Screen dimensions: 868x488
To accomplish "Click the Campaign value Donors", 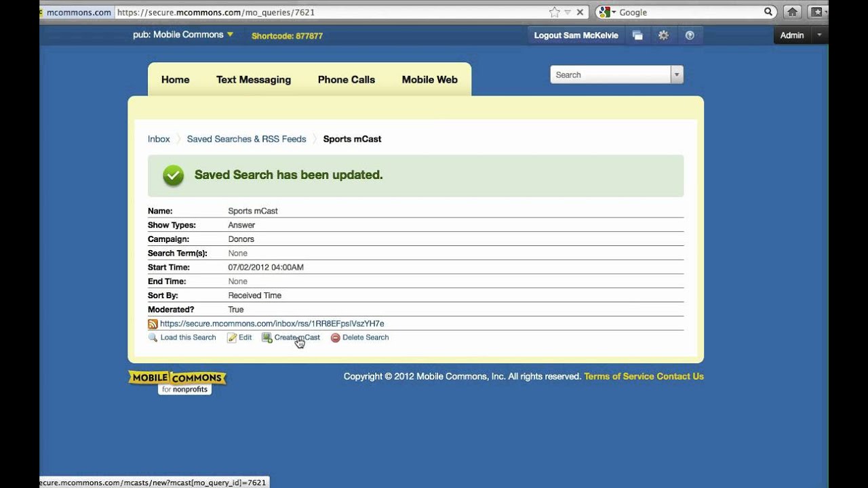I will tap(241, 239).
